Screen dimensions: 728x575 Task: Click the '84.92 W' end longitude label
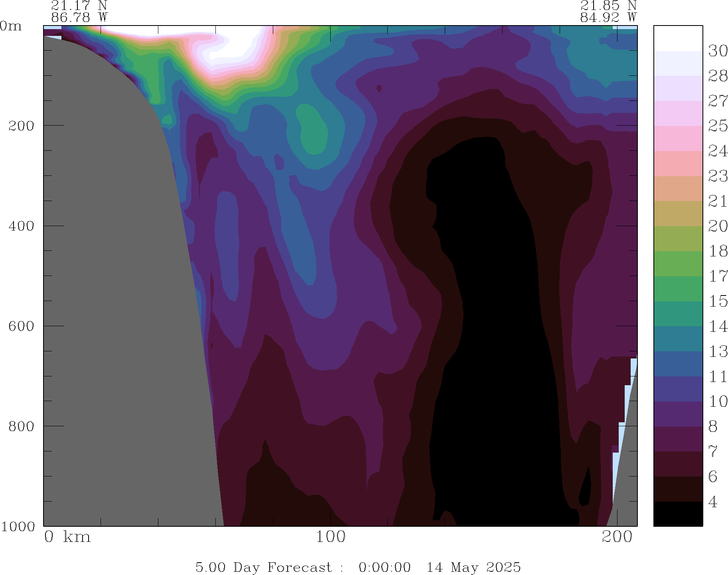click(608, 17)
